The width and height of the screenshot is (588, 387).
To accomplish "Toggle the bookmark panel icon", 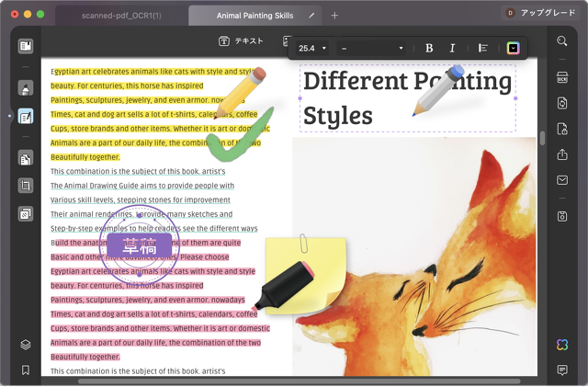I will 26,370.
